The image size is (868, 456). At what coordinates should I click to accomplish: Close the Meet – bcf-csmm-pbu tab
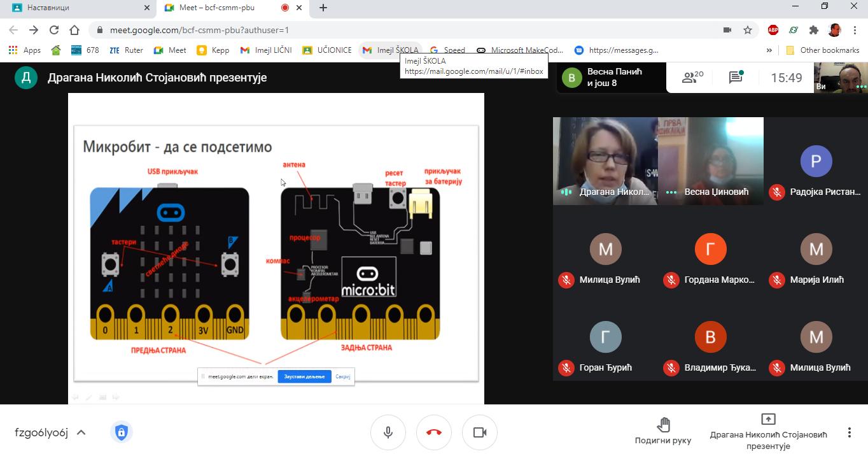300,8
